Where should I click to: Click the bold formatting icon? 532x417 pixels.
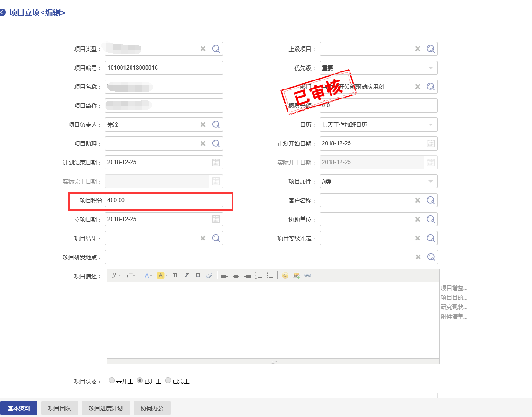(x=175, y=275)
